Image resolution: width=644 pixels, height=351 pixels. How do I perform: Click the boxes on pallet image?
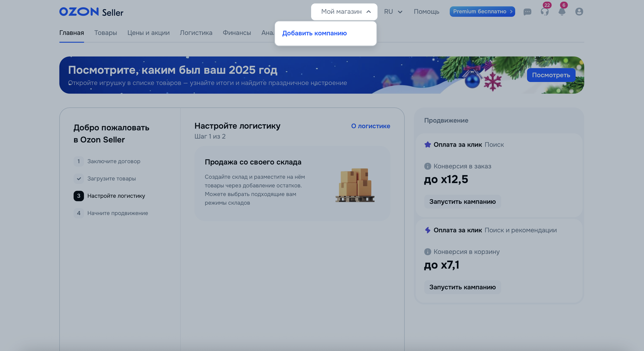pos(355,185)
